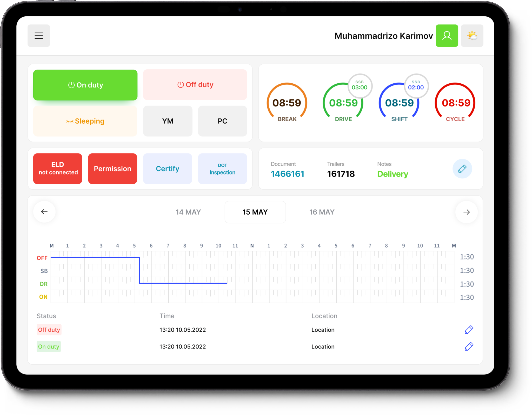
Task: Click the Permission button
Action: (x=113, y=169)
